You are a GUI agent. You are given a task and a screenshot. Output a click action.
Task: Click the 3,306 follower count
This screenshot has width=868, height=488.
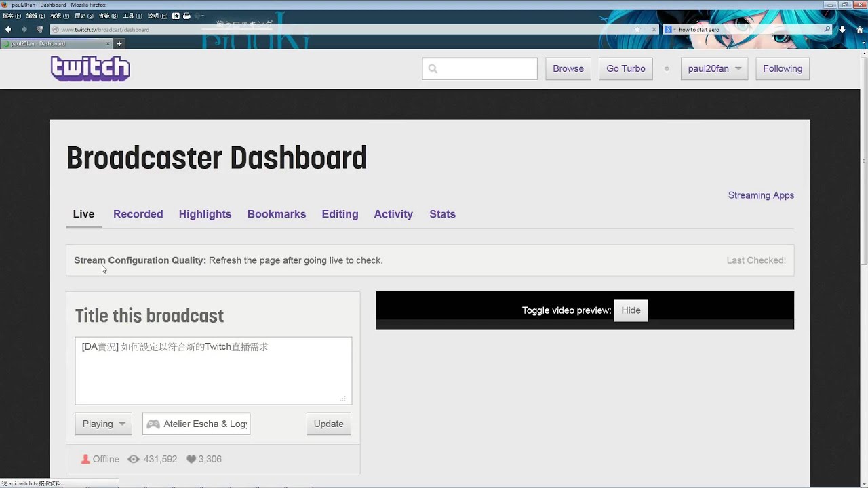point(210,459)
